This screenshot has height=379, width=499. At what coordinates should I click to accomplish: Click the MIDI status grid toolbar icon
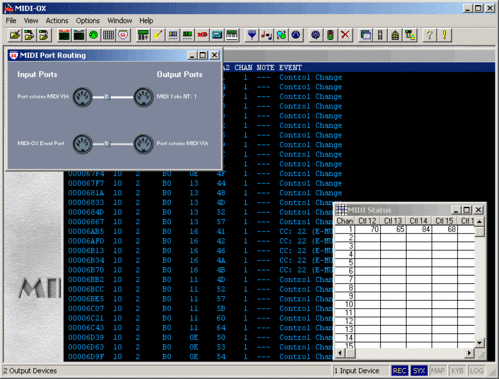click(x=108, y=35)
